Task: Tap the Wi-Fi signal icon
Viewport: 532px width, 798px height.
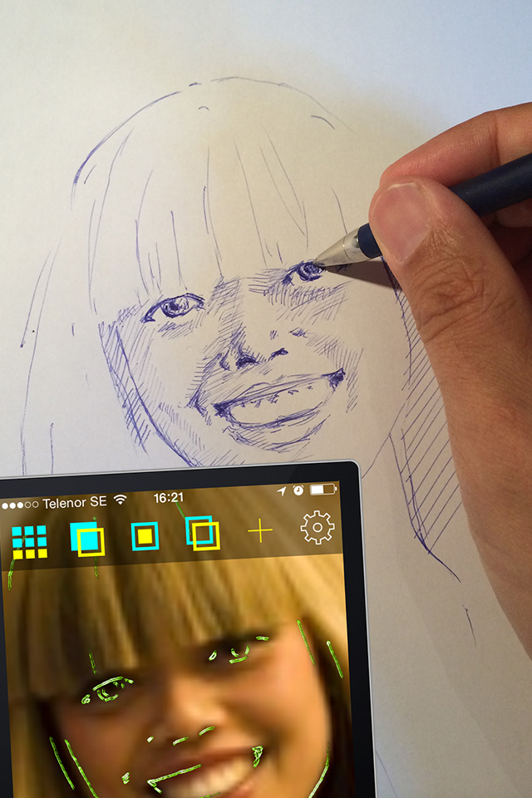Action: (x=121, y=500)
